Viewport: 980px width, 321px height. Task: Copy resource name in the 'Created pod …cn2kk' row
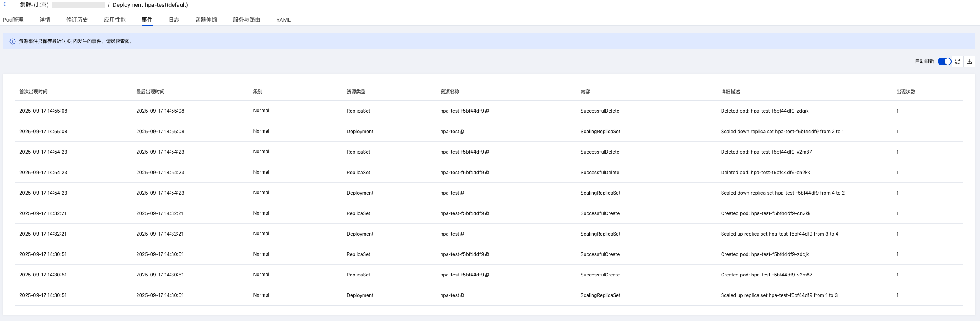487,213
